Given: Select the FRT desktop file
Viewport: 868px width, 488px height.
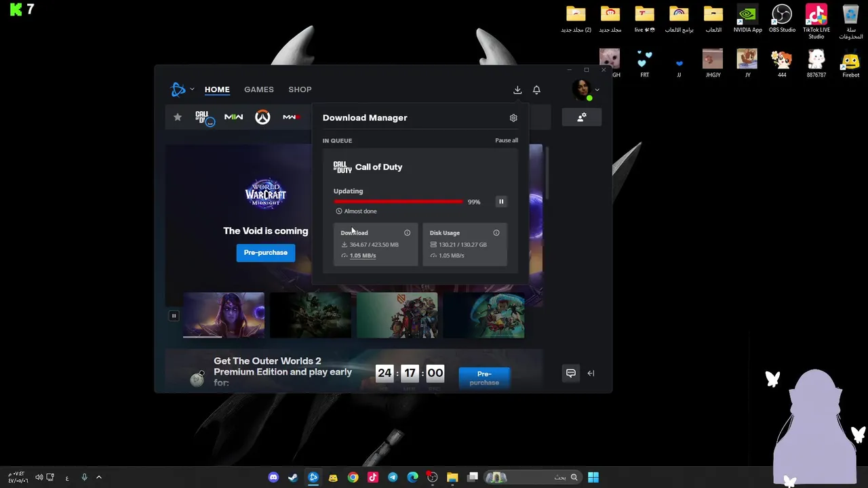Looking at the screenshot, I should pyautogui.click(x=644, y=64).
